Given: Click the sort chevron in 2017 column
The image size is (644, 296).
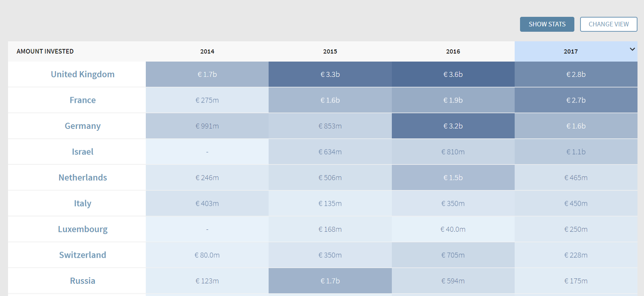Looking at the screenshot, I should point(632,49).
